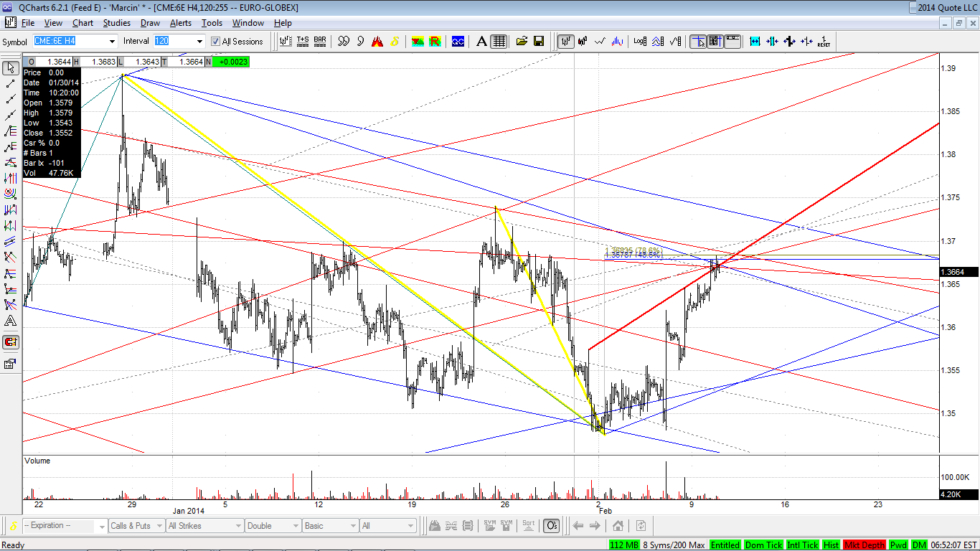Click the blue QC toolbar icon
This screenshot has width=980, height=551.
458,41
